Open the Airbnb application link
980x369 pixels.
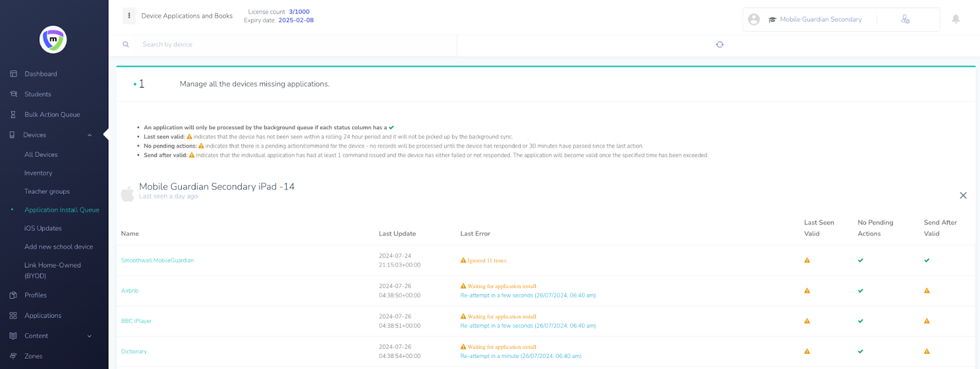pos(130,291)
